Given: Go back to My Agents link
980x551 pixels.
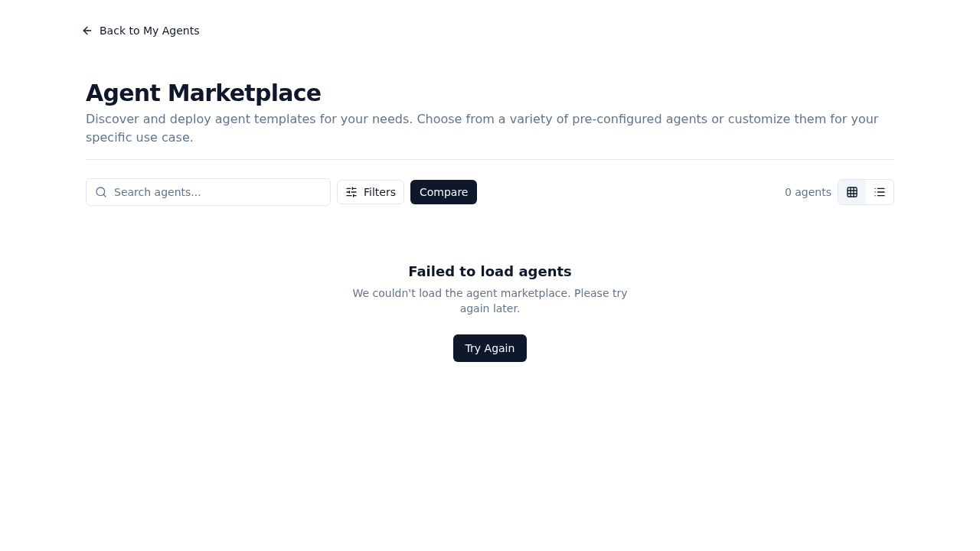Looking at the screenshot, I should (149, 31).
